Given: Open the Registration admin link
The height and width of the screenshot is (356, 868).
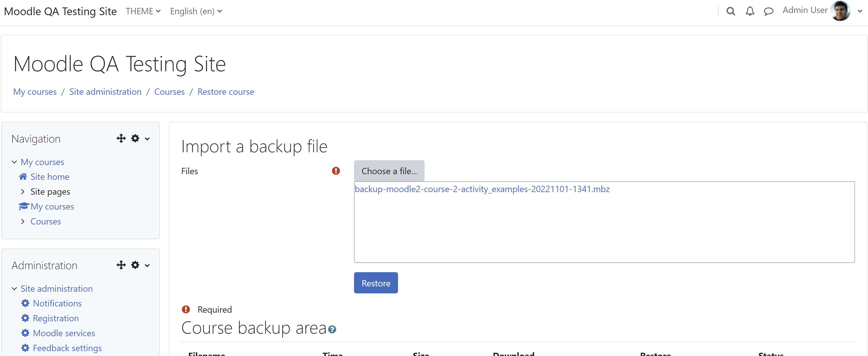Looking at the screenshot, I should coord(56,318).
